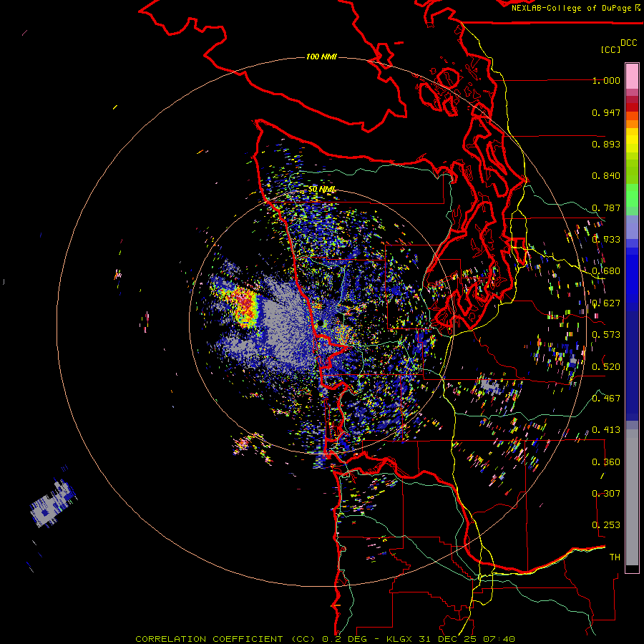Click the 0.573 color scale value
Image resolution: width=644 pixels, height=644 pixels.
click(606, 335)
